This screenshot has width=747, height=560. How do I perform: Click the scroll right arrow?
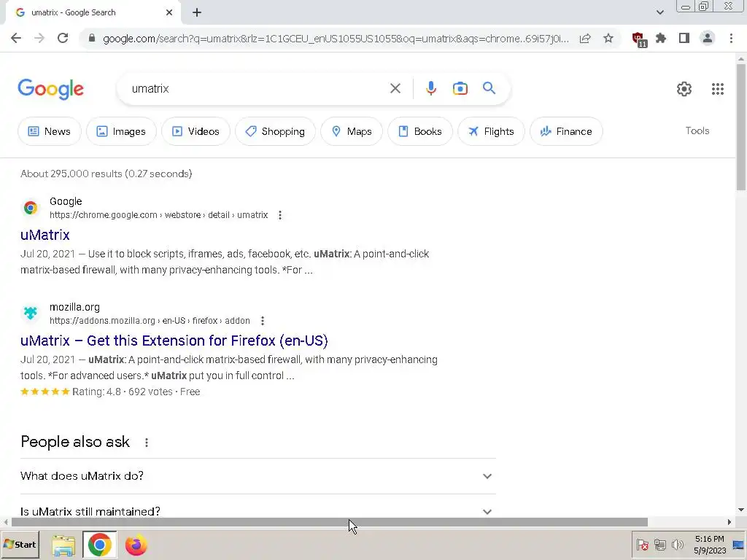(x=729, y=522)
